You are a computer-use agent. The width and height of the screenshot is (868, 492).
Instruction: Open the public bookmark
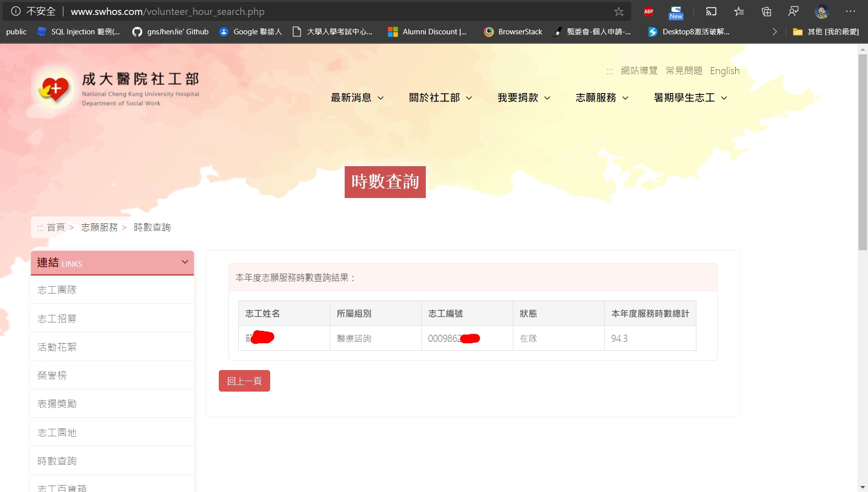click(x=16, y=31)
